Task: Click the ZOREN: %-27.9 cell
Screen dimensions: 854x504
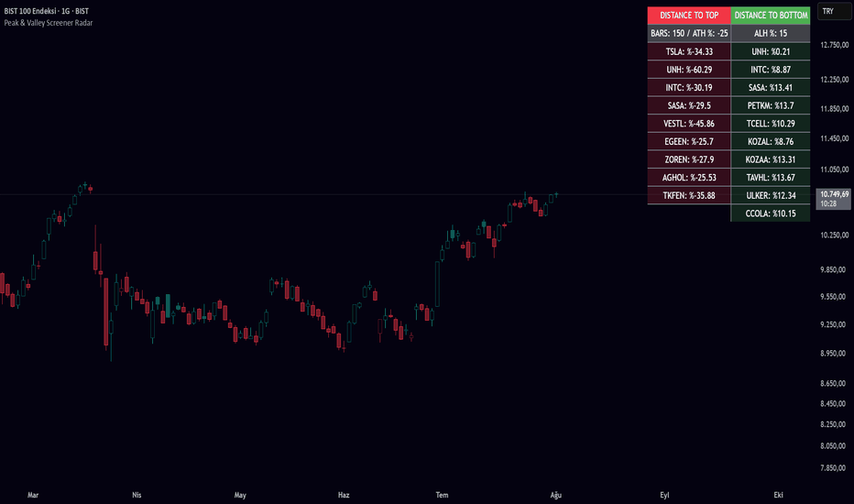Action: [689, 159]
